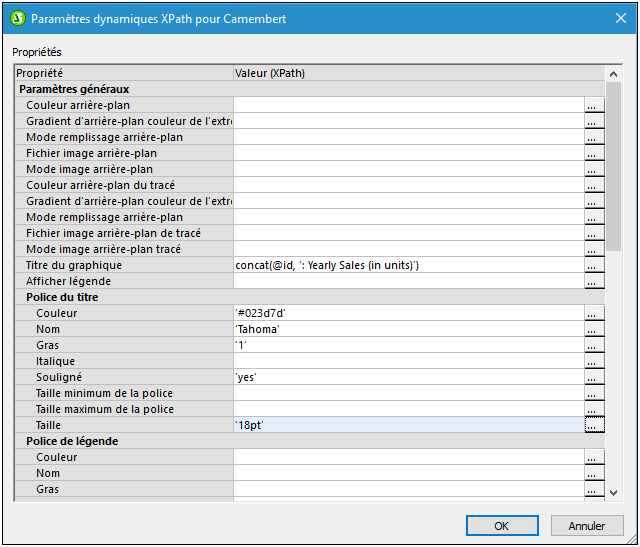Select the Italique value field
This screenshot has width=640, height=547.
click(407, 361)
